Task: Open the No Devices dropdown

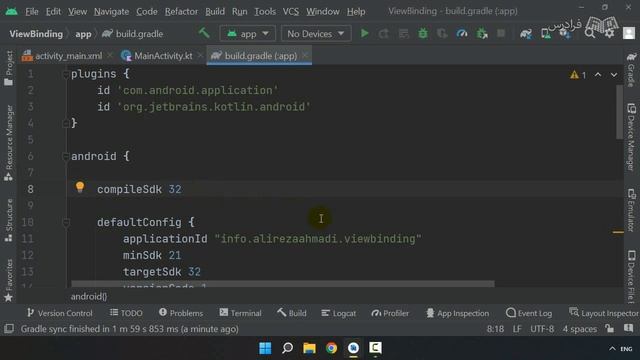Action: (x=316, y=33)
